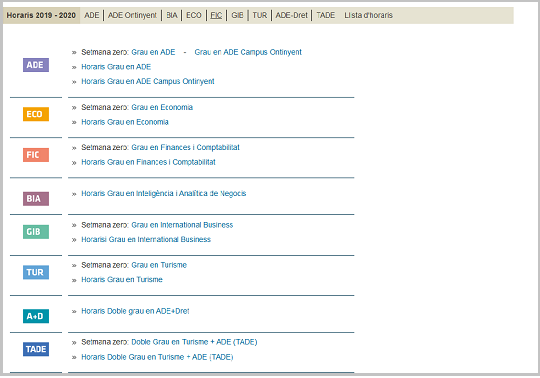The width and height of the screenshot is (540, 378).
Task: Open the ADE Ontinyent tab
Action: tap(132, 15)
